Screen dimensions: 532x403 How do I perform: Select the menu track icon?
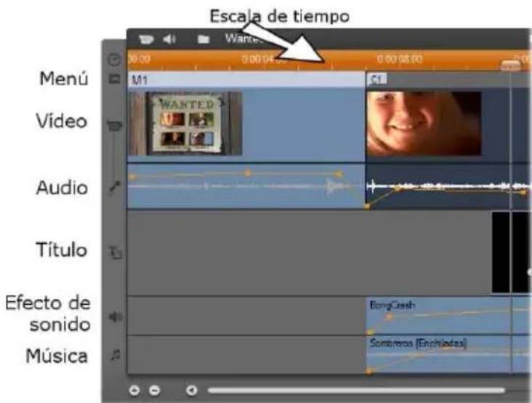click(x=115, y=79)
